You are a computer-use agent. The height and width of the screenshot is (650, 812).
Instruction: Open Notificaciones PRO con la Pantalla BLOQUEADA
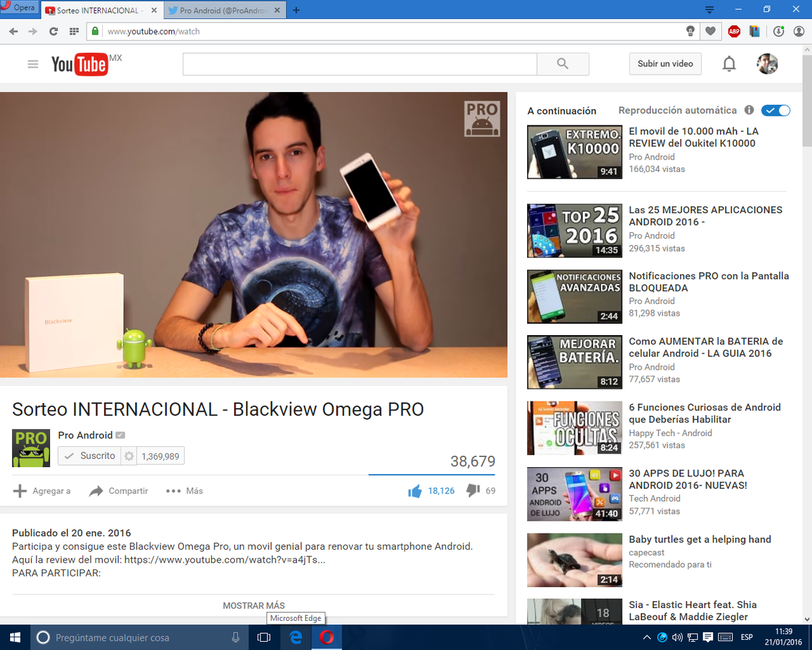tap(709, 282)
